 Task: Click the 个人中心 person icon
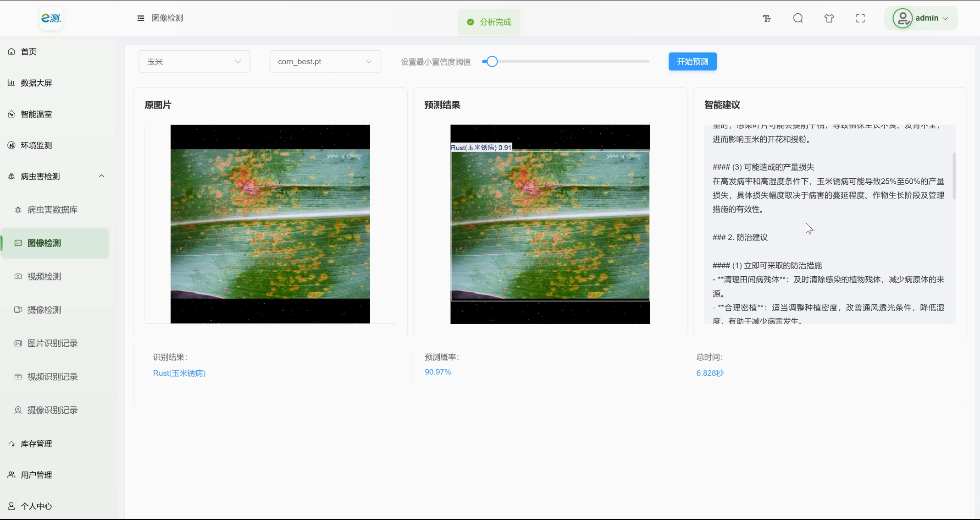[11, 506]
